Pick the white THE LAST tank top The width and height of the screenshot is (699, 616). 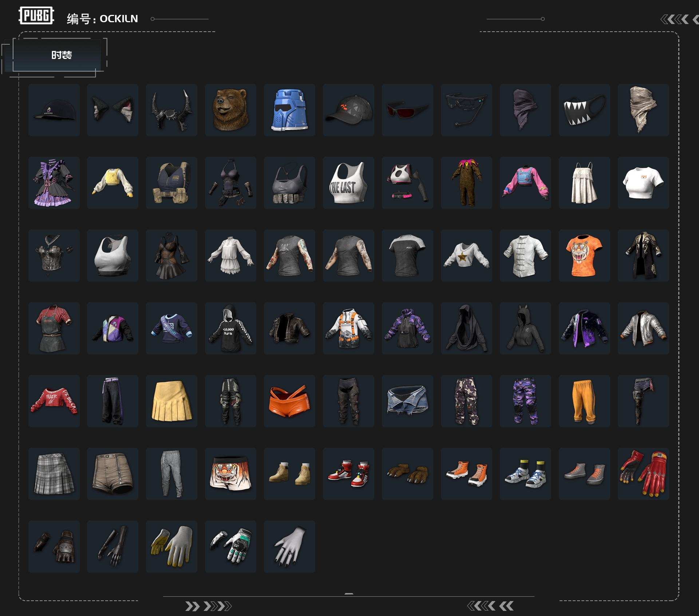tap(348, 183)
